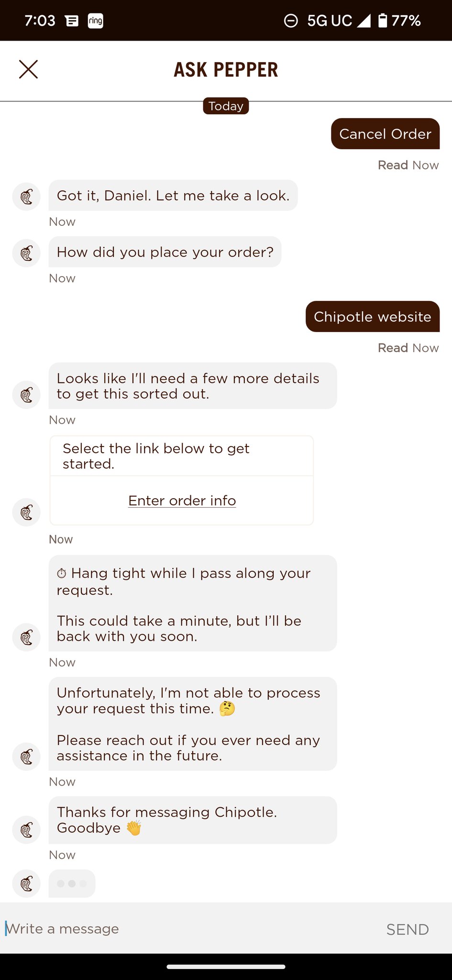Select the Cancel Order message bubble
Image resolution: width=452 pixels, height=980 pixels.
385,134
